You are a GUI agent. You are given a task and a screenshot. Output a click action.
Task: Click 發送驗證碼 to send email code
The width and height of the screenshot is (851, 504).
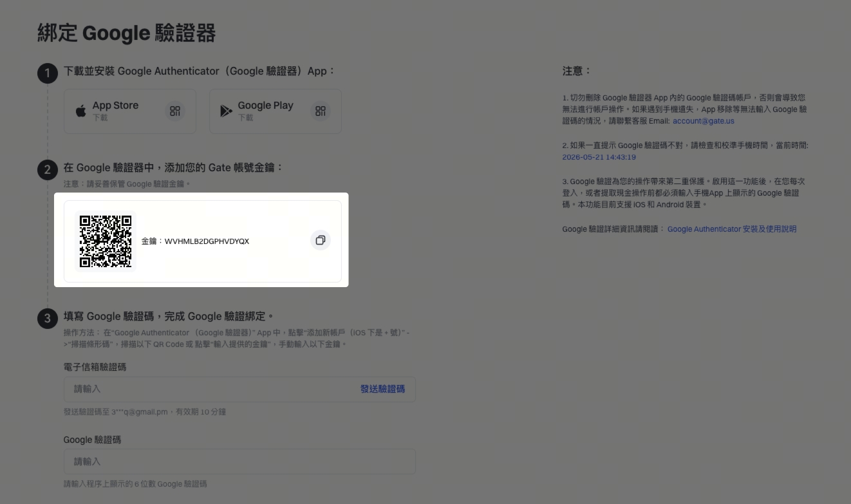click(382, 389)
